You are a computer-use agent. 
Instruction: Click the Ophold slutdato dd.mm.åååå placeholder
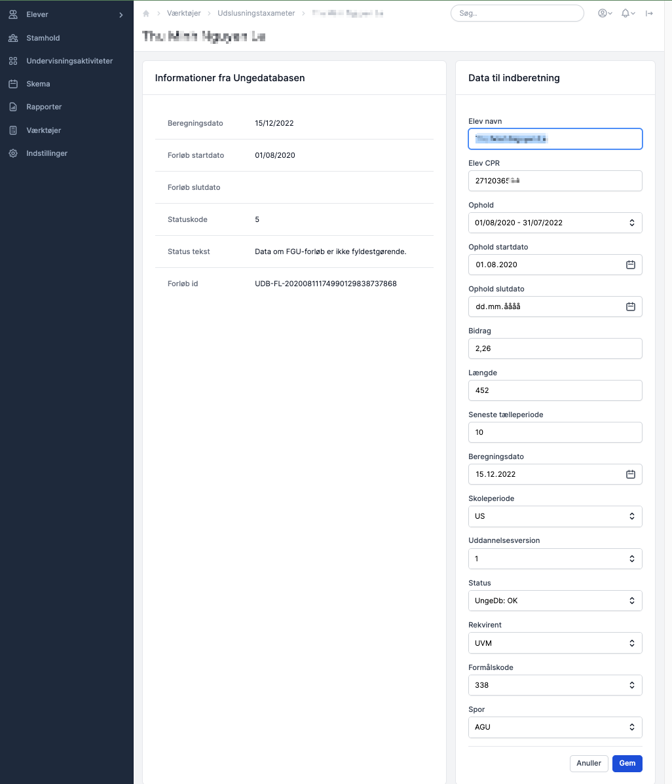click(x=498, y=307)
